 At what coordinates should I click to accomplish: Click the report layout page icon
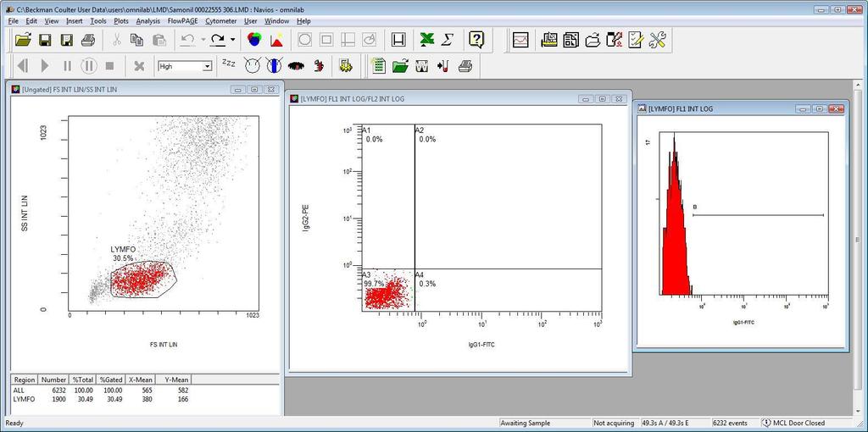click(x=570, y=41)
